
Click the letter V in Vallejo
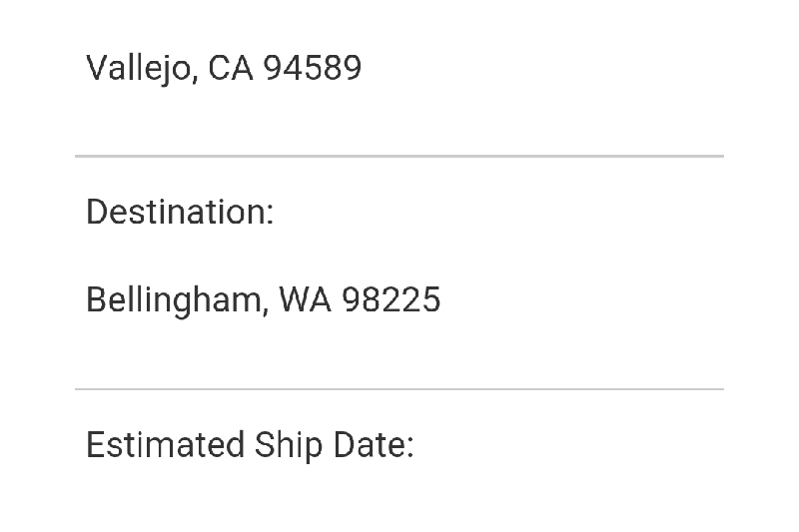[x=97, y=69]
